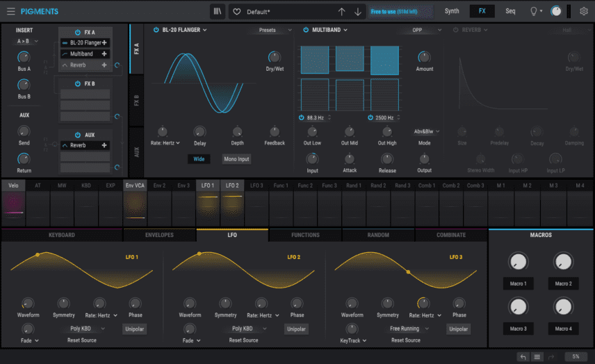595x364 pixels.
Task: Open the KEYBOARD modulation tab
Action: coord(62,235)
